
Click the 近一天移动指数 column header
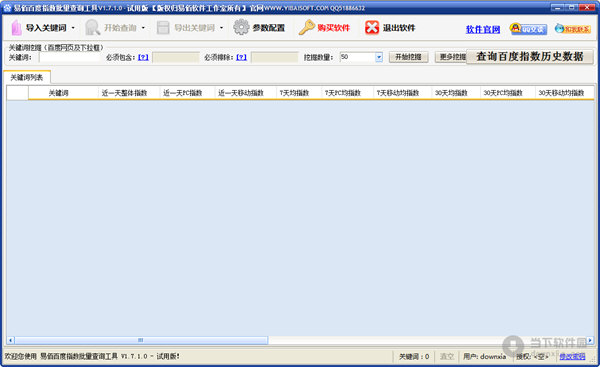coord(245,93)
